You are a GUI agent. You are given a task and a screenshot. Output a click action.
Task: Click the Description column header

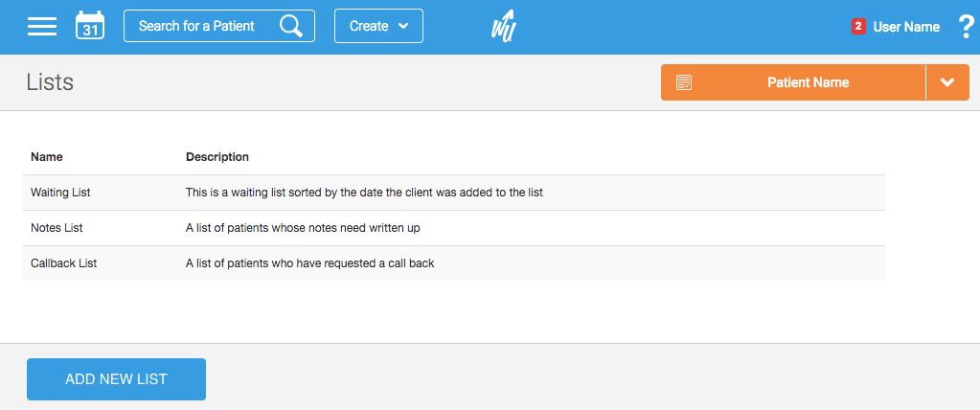[217, 157]
